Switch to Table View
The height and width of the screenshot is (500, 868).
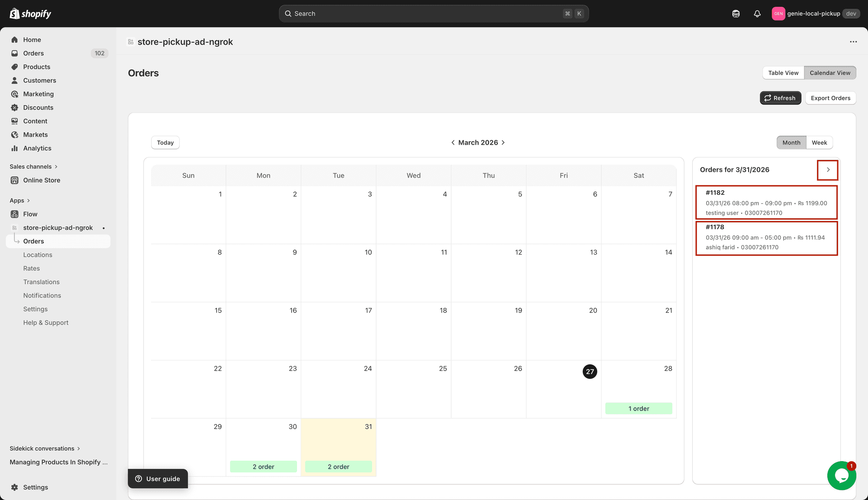coord(783,73)
